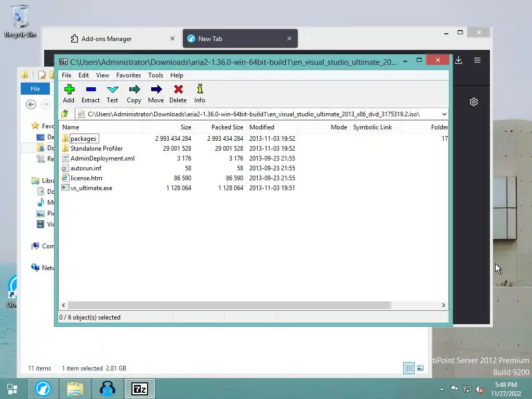Select Favorites in Explorer navigation pane

point(43,126)
